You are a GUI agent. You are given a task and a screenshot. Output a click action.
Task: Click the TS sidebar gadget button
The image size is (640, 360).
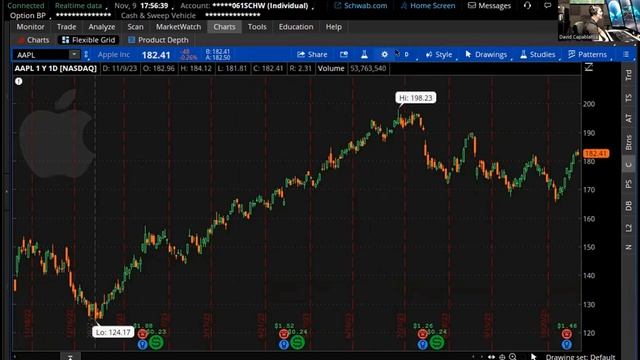point(629,98)
